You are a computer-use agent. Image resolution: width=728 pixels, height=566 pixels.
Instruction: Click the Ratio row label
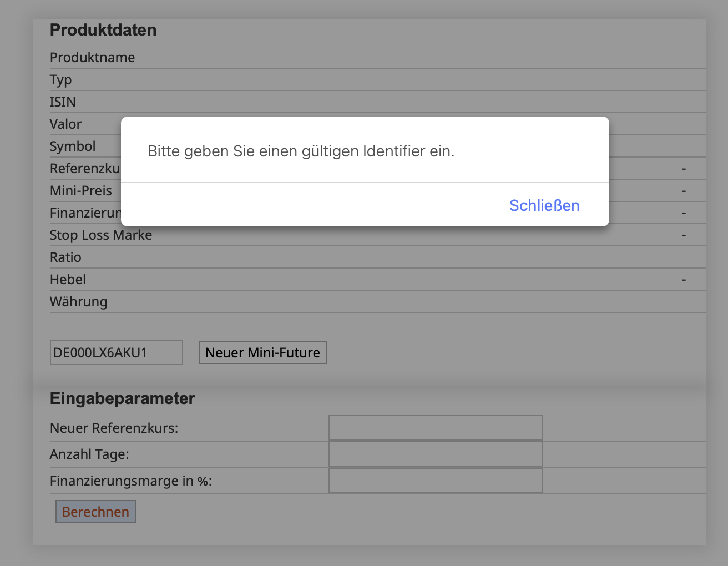tap(65, 257)
